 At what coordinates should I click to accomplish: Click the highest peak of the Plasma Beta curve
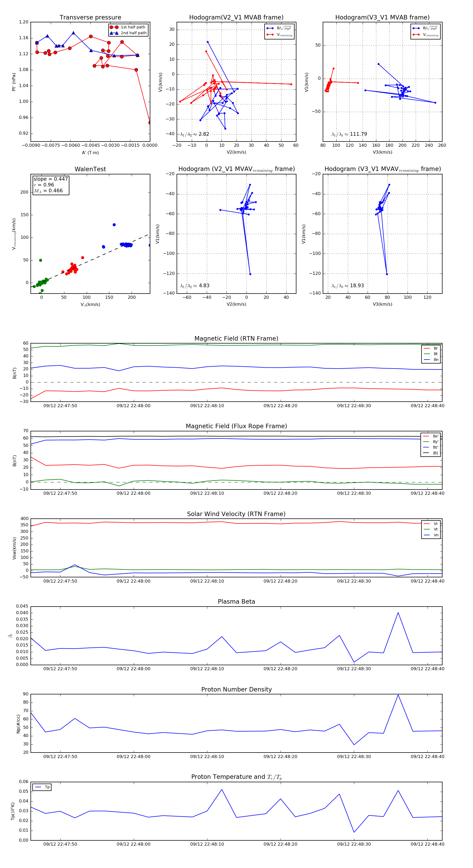point(398,613)
